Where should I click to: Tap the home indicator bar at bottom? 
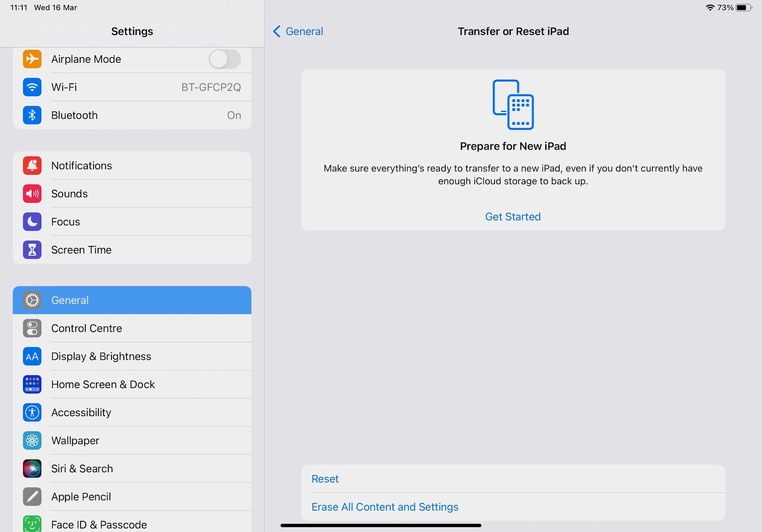tap(381, 525)
